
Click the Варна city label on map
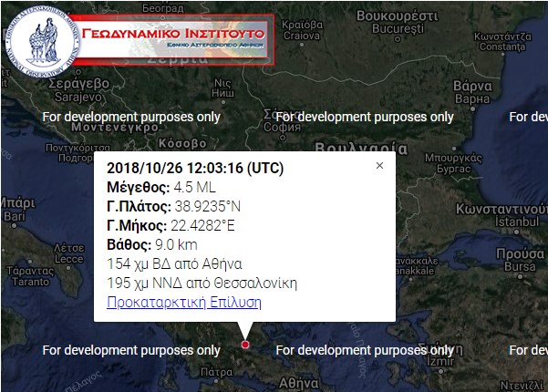tap(472, 98)
